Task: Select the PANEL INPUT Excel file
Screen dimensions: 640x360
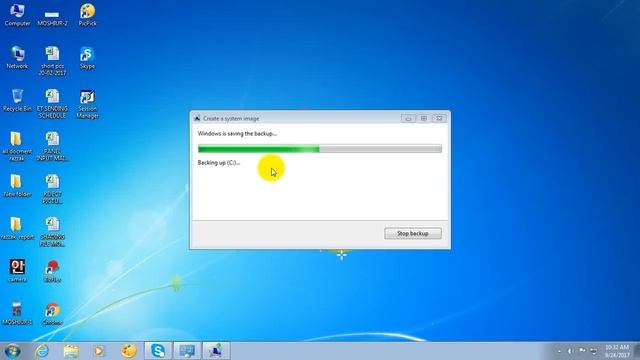Action: click(52, 146)
